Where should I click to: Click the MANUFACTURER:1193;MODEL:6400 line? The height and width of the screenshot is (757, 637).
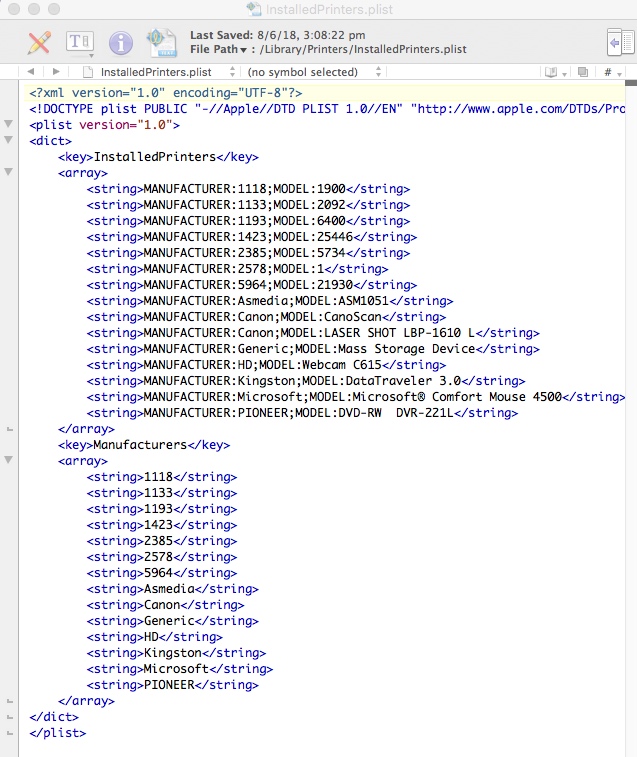point(248,221)
